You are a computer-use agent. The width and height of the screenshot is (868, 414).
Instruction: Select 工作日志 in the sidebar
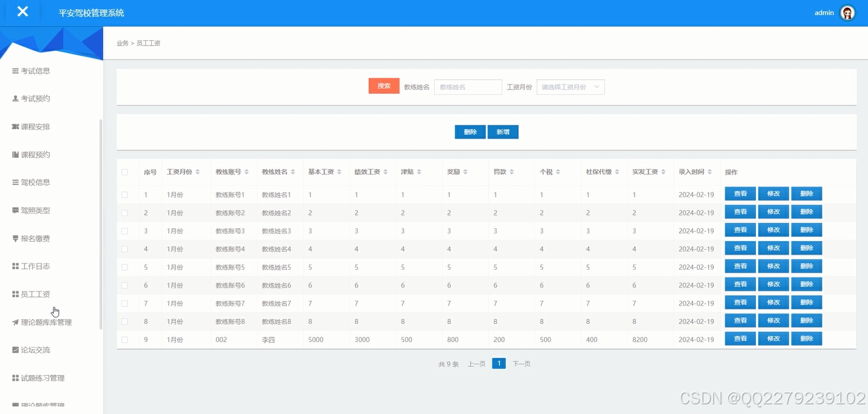tap(35, 266)
